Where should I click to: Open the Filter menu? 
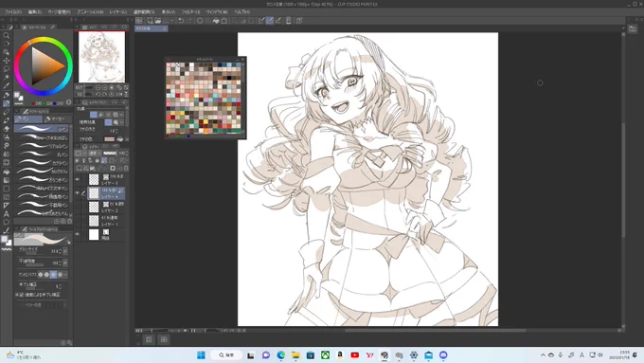tap(190, 12)
